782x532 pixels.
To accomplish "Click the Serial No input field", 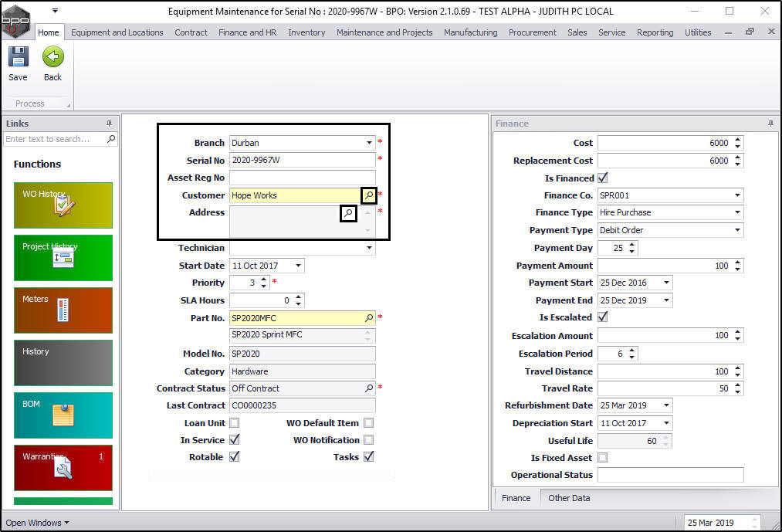I will pyautogui.click(x=302, y=161).
